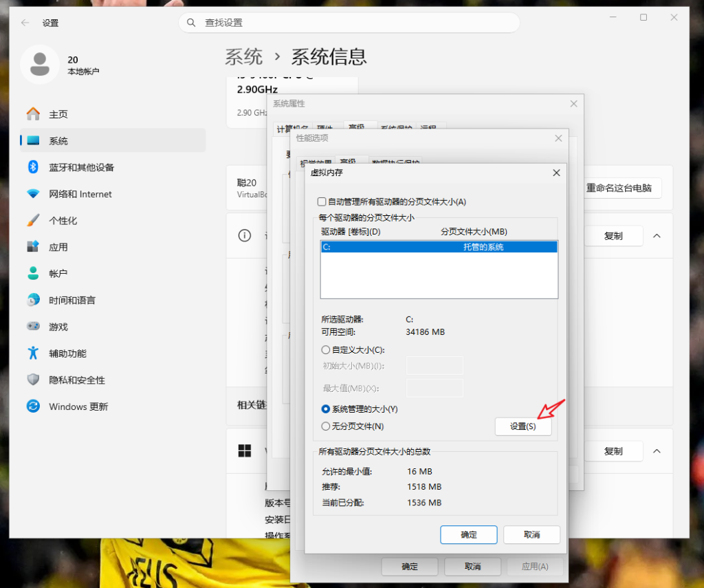
Task: Select the 无分页文件 radio button
Action: point(325,426)
